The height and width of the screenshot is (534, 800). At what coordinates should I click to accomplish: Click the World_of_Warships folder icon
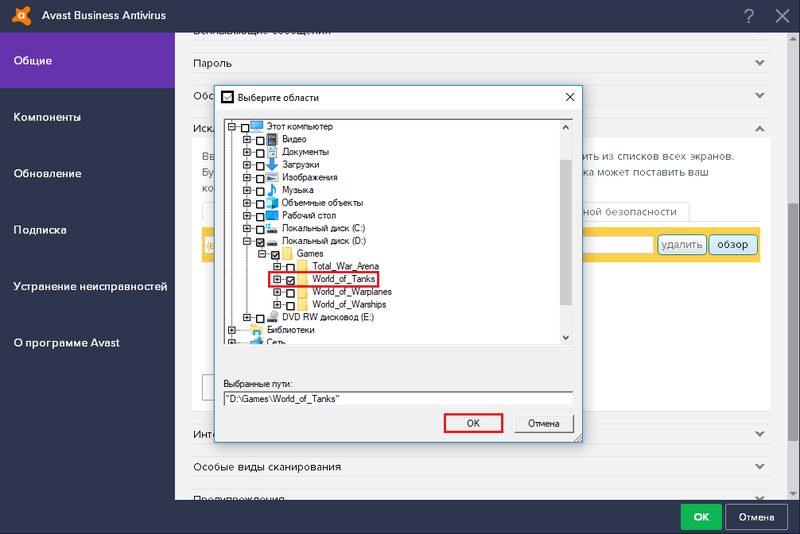click(x=303, y=304)
